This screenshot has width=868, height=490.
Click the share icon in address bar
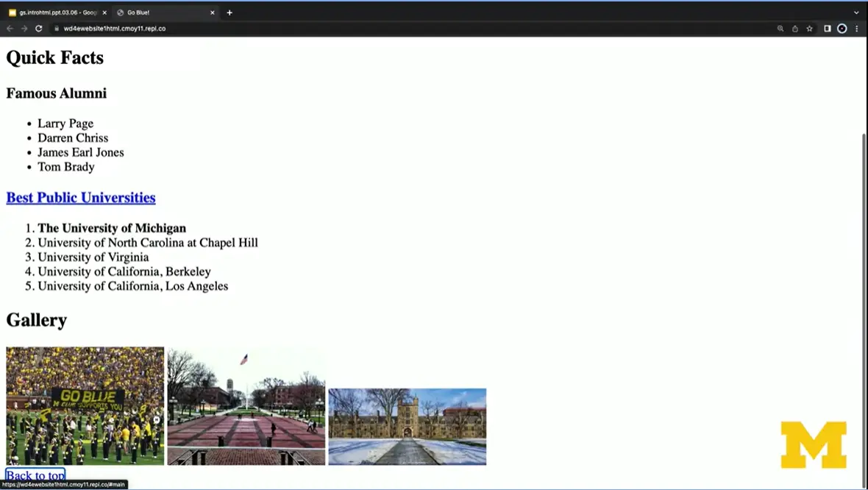coord(795,29)
